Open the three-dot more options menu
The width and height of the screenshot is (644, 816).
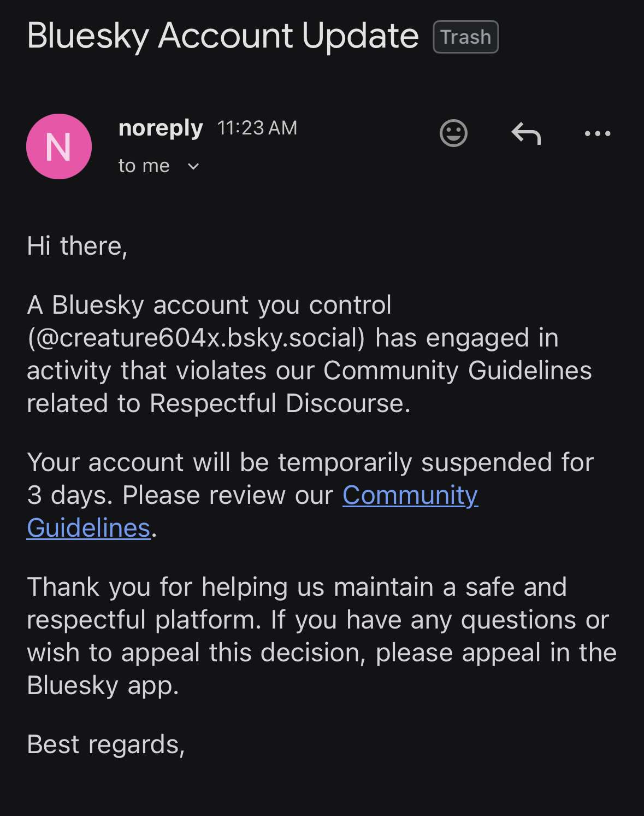click(x=597, y=133)
